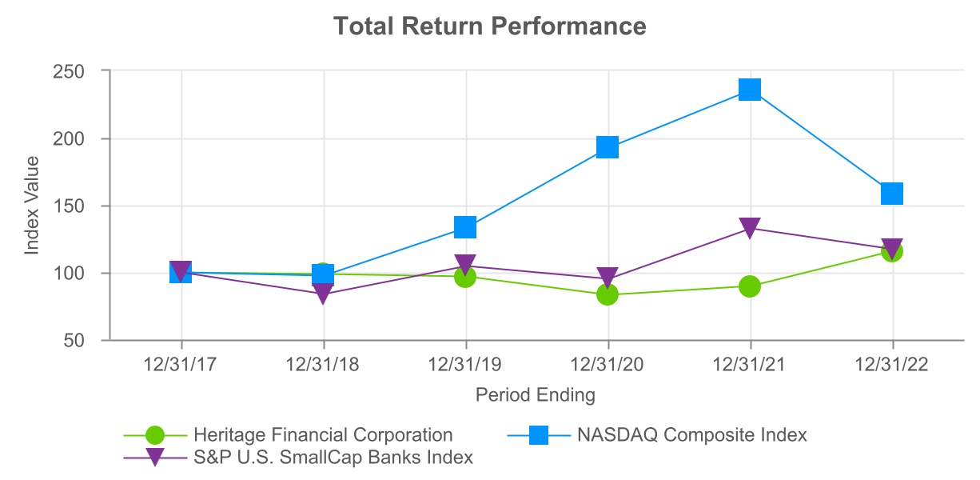Click Heritage Financial circle marker at 12/31/19
Screen dimensions: 980x480
[x=465, y=277]
